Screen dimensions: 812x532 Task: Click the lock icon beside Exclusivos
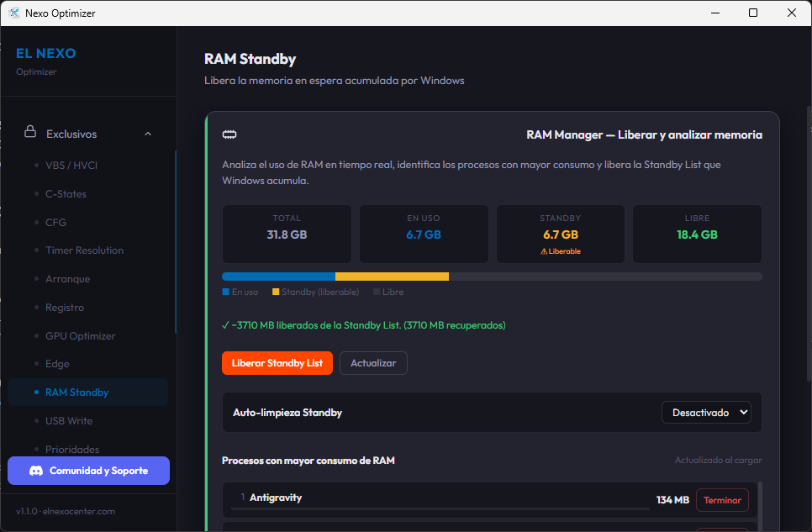[x=30, y=133]
